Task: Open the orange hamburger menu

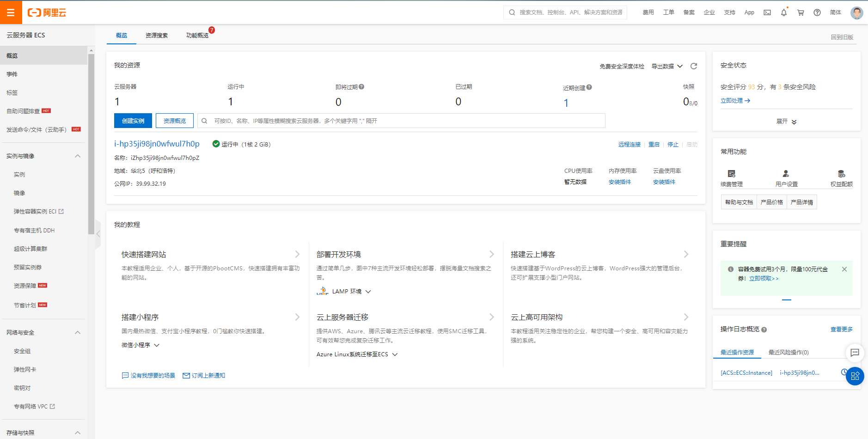Action: (11, 12)
